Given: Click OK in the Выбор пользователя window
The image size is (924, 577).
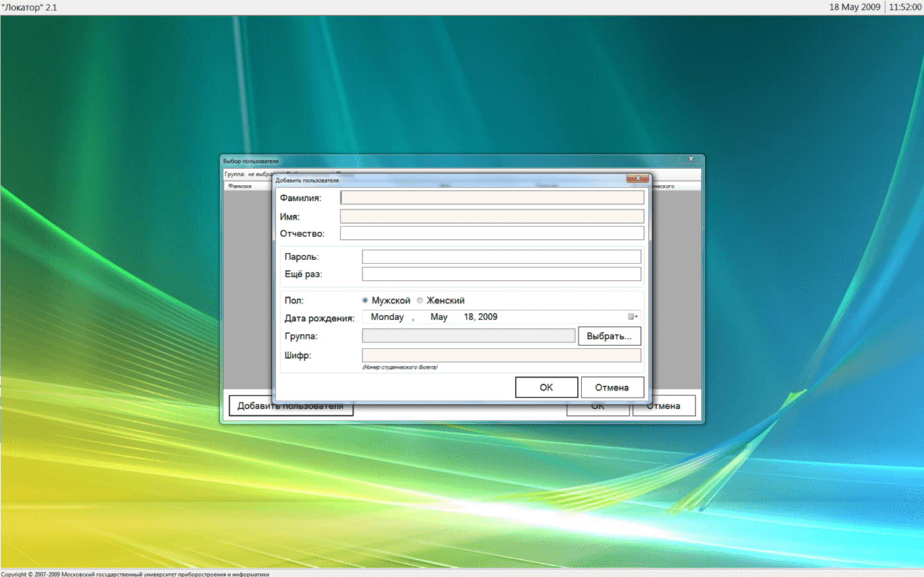Looking at the screenshot, I should pyautogui.click(x=598, y=406).
